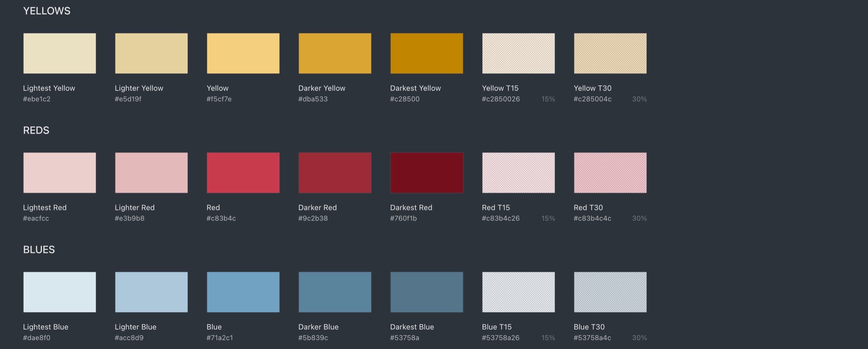The width and height of the screenshot is (868, 349).
Task: Select the Darker Yellow swatch
Action: coord(335,53)
